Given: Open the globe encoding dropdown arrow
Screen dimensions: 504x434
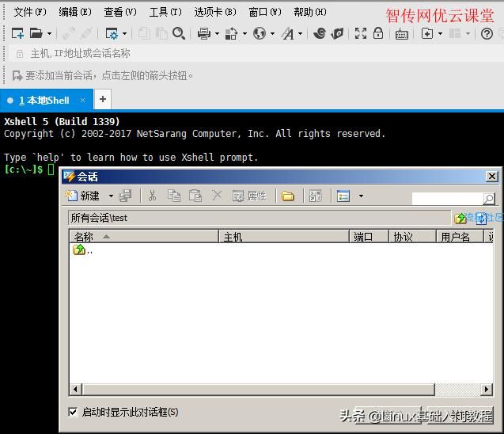Looking at the screenshot, I should [272, 33].
